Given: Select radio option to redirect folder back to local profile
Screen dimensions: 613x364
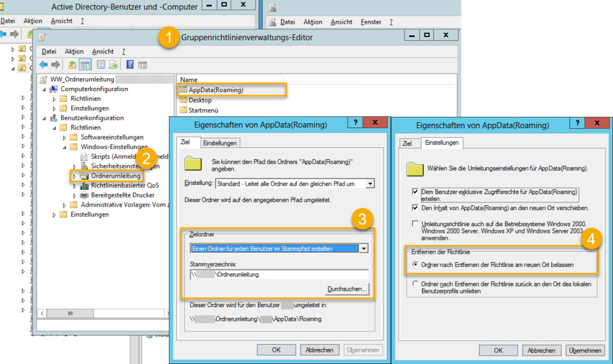Looking at the screenshot, I should 415,284.
